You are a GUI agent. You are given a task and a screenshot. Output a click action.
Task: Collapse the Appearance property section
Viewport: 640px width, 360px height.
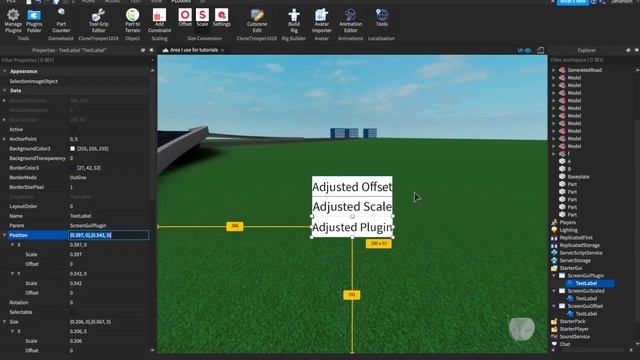4,71
